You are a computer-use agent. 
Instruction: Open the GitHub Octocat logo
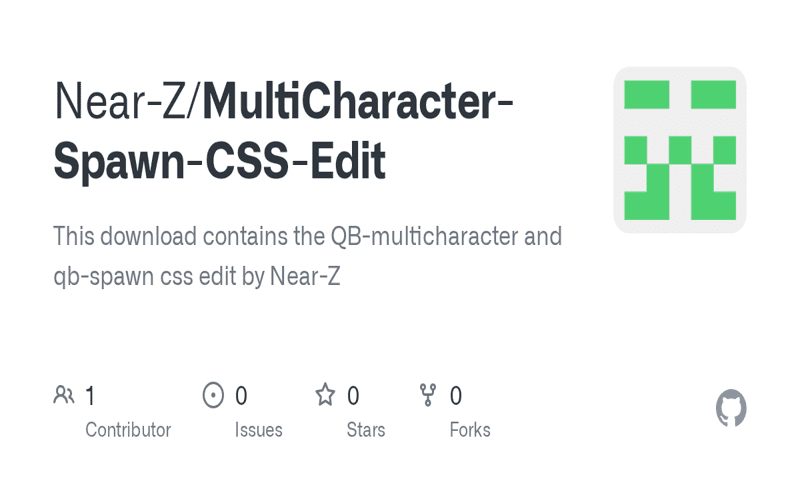(x=731, y=409)
